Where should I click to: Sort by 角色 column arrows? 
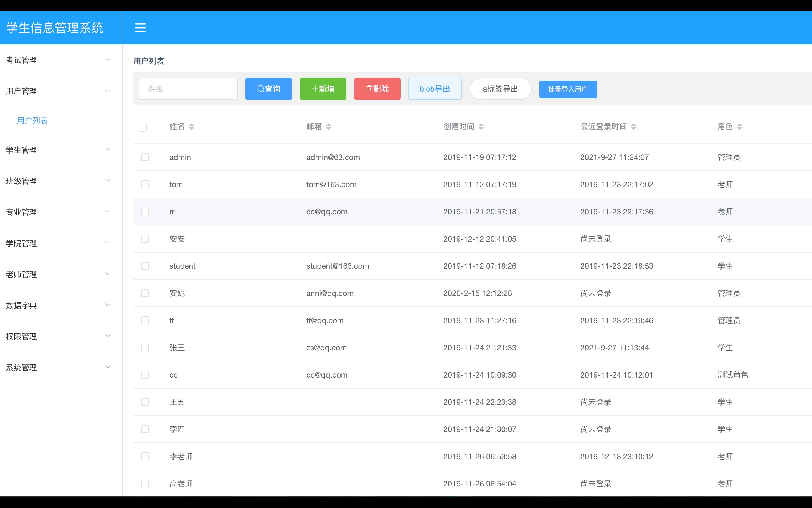coord(740,127)
